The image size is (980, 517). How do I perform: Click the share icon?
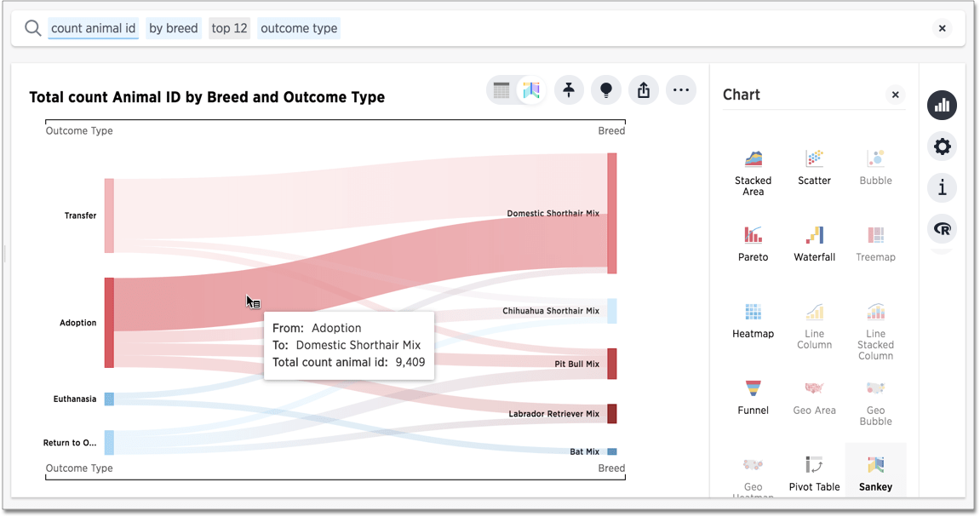(644, 90)
